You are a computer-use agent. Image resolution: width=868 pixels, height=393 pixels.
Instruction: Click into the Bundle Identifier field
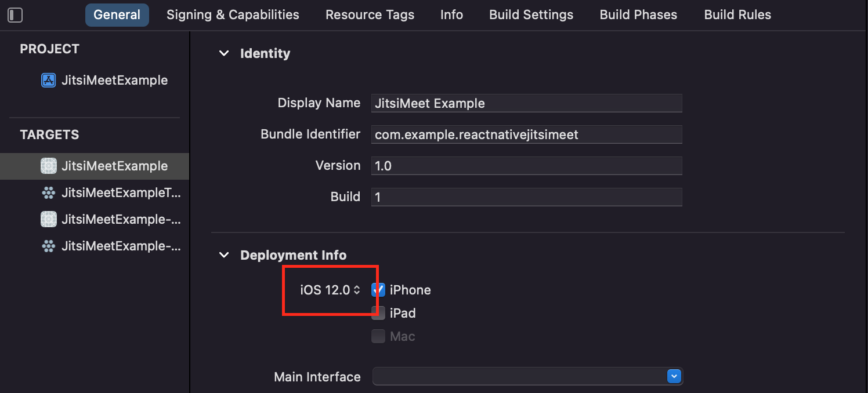[527, 134]
